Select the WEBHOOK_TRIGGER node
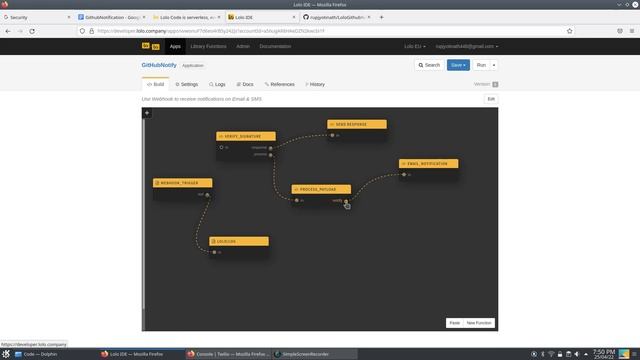640x360 pixels. (x=182, y=183)
